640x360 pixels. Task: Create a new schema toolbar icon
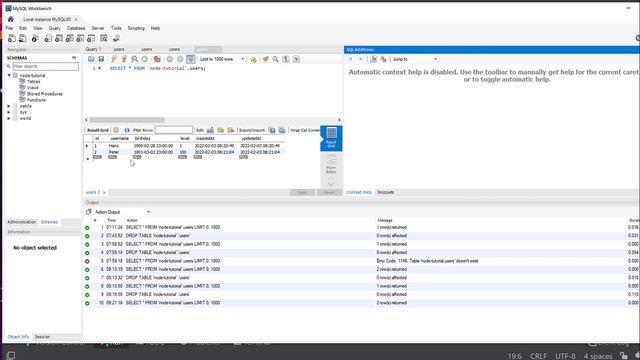[x=48, y=38]
